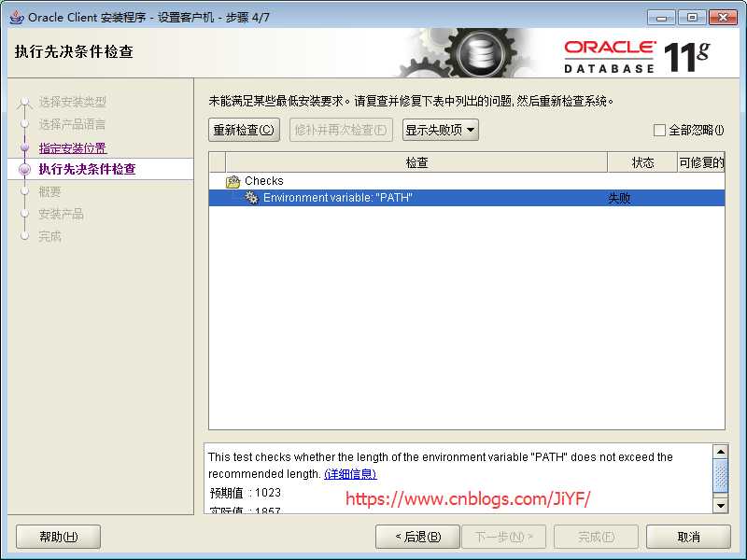Image resolution: width=747 pixels, height=560 pixels.
Task: Click the 预期值 : 1023 text
Action: pyautogui.click(x=246, y=493)
